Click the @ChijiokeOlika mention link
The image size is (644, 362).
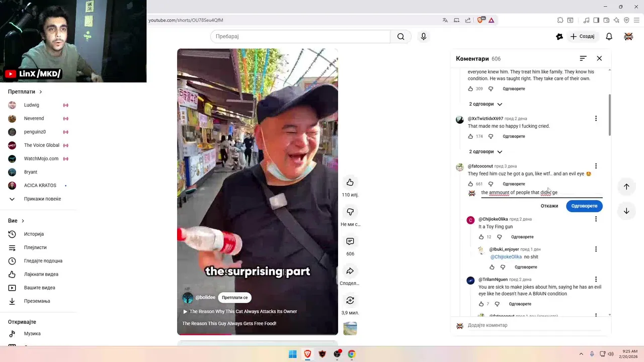[x=506, y=257]
